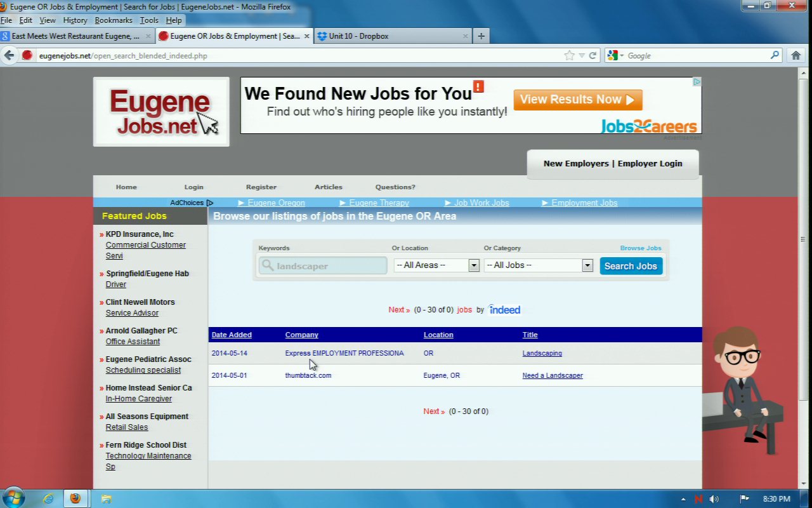Open a new tab with the plus button
Screen dimensions: 812x508
[x=481, y=36]
